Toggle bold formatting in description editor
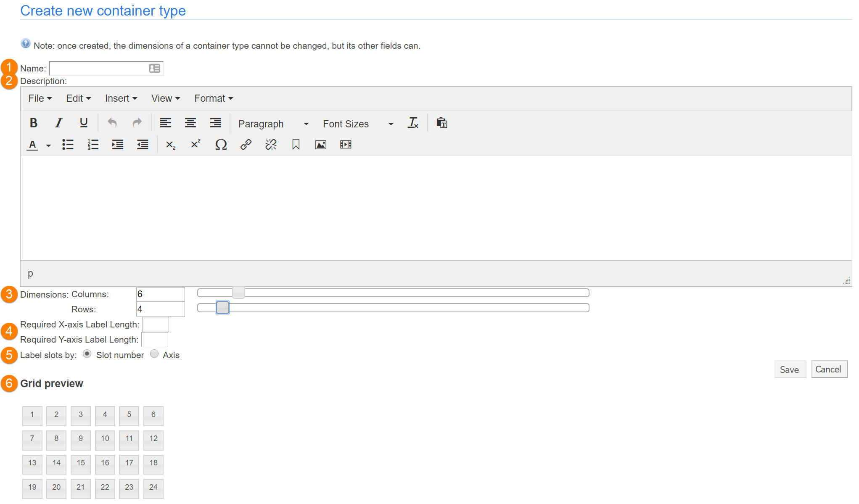 click(x=34, y=123)
